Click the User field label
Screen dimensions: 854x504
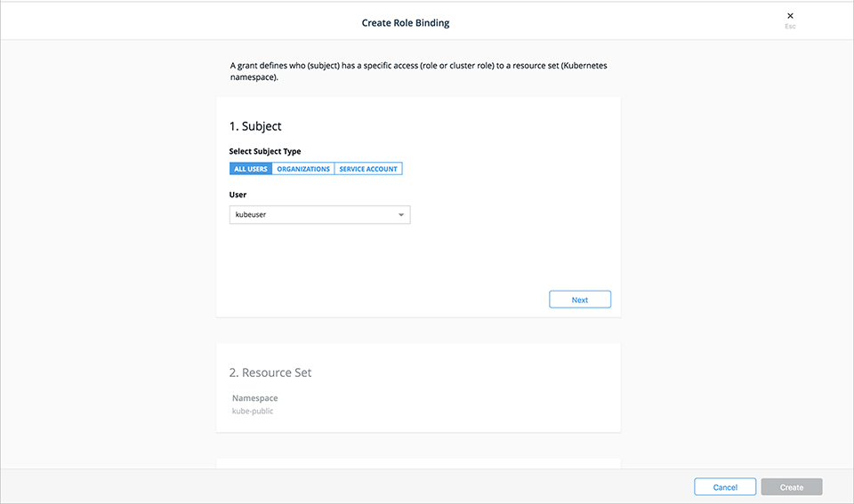coord(238,194)
